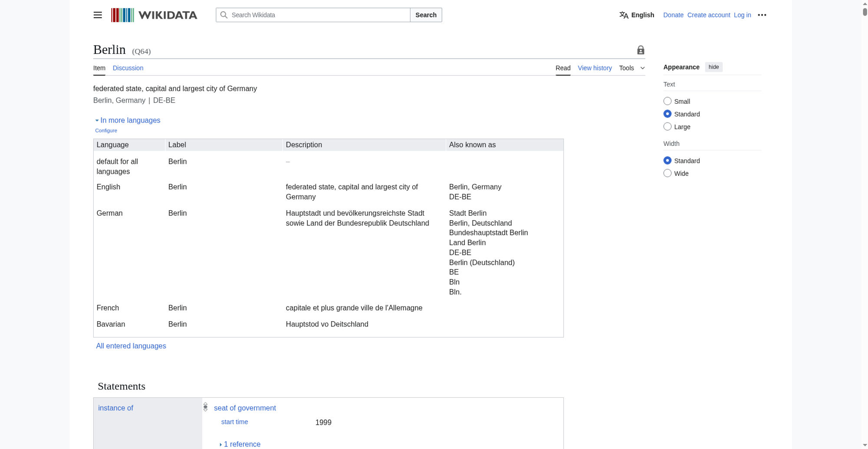Click the page protection padlock icon

pyautogui.click(x=641, y=50)
